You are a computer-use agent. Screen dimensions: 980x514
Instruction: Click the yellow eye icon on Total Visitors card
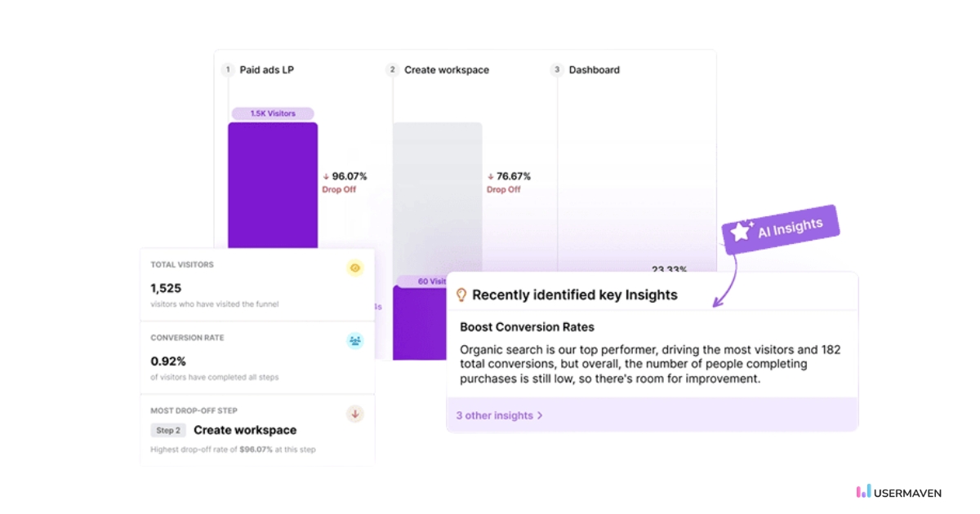354,268
